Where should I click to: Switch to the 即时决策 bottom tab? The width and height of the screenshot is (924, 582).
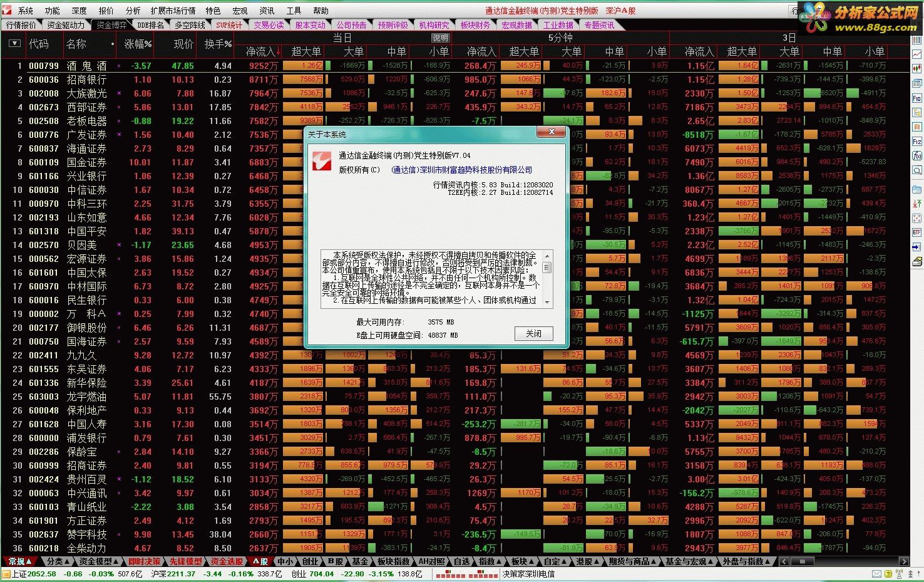(x=144, y=561)
